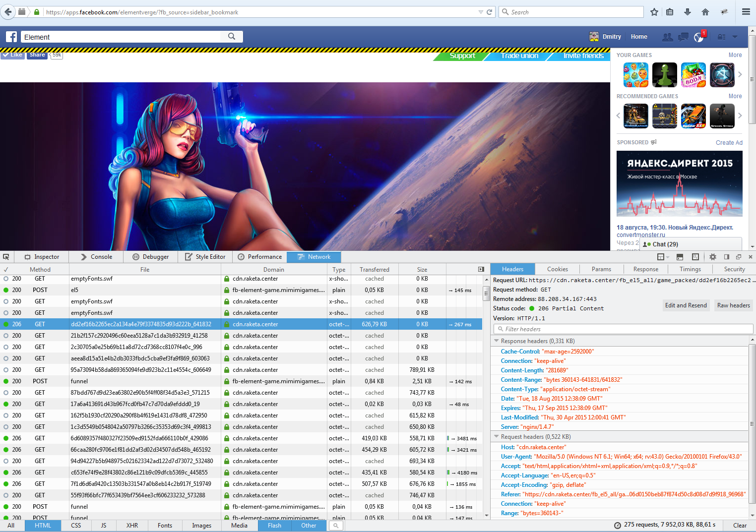Open devtools in a separate window icon
The height and width of the screenshot is (532, 756).
point(739,257)
